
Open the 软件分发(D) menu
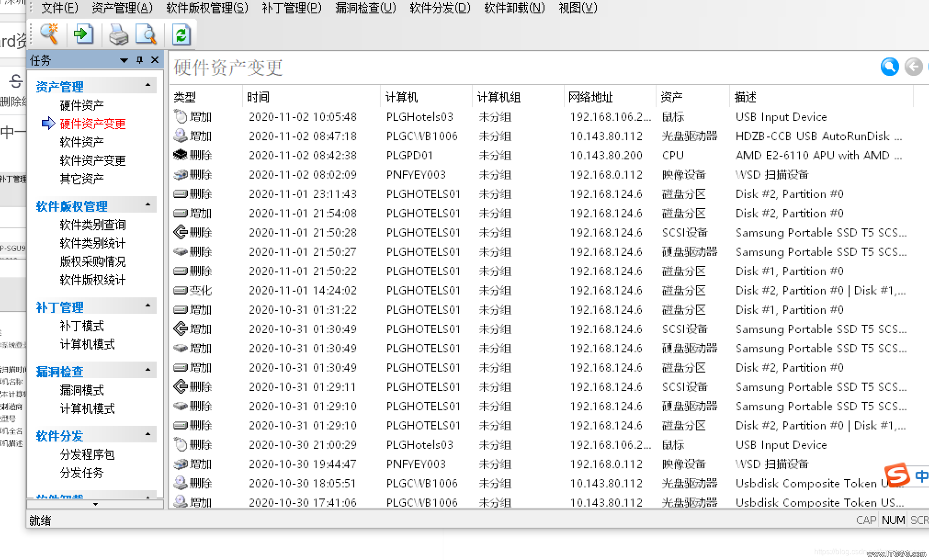pos(440,8)
